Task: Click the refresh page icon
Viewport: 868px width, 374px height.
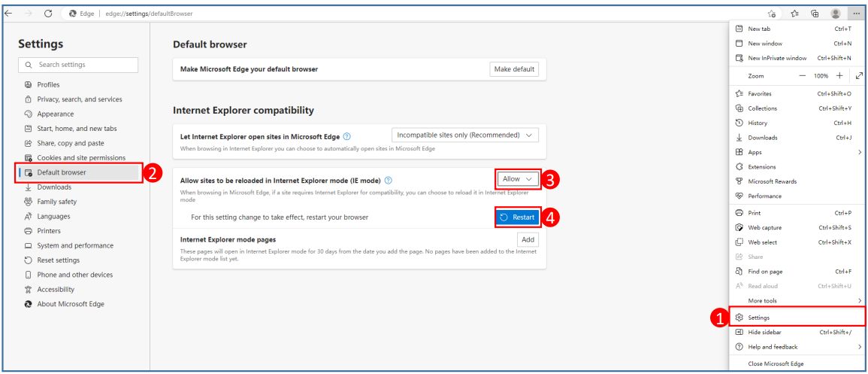Action: (x=48, y=14)
